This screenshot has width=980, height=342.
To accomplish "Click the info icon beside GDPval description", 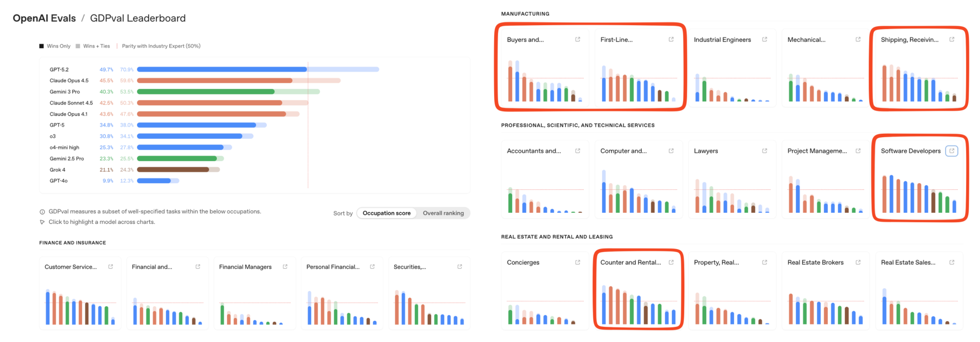I will (x=42, y=211).
